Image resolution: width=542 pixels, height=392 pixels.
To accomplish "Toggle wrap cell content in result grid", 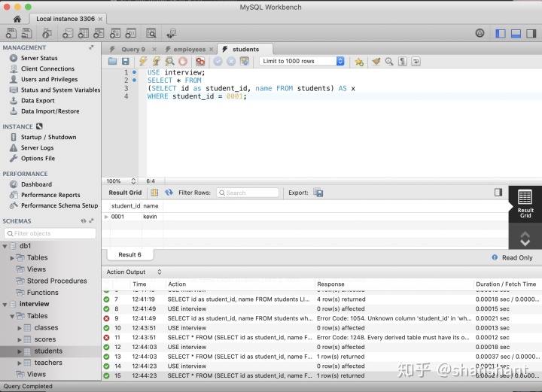I will coord(154,193).
